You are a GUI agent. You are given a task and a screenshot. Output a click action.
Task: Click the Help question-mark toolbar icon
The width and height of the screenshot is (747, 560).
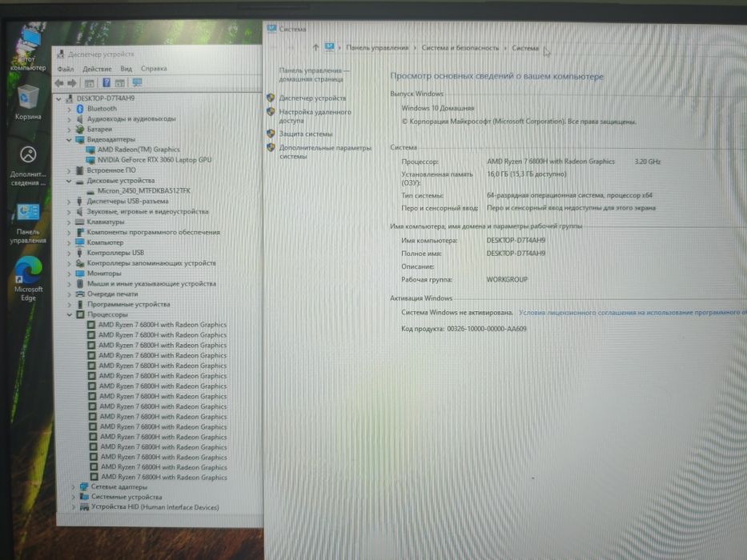(106, 83)
